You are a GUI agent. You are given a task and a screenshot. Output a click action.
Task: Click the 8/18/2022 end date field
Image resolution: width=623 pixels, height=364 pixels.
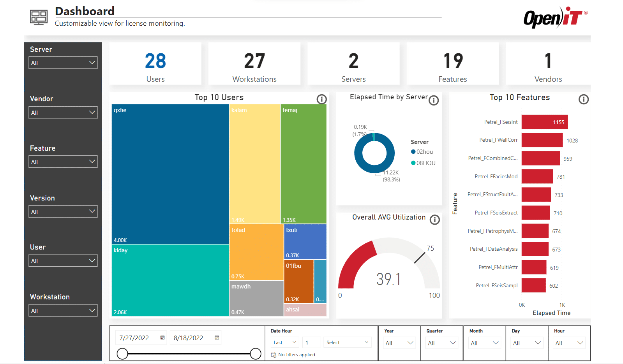[196, 338]
